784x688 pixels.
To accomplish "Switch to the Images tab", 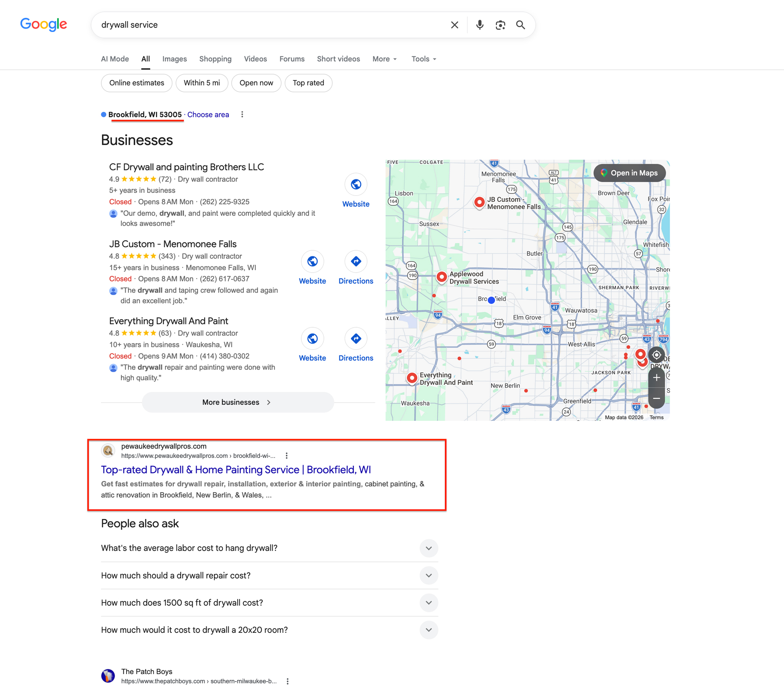I will (x=175, y=59).
